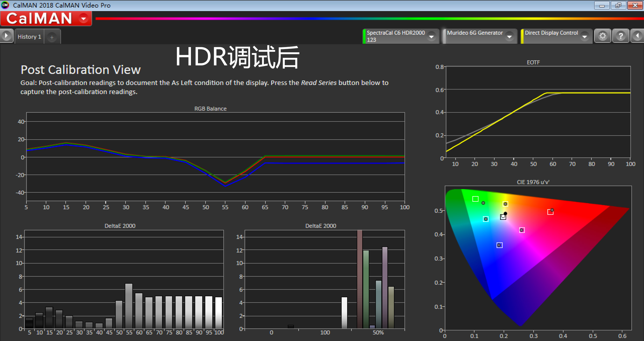Click the 55 grayscale DeltaE bar
644x341 pixels.
pos(129,306)
